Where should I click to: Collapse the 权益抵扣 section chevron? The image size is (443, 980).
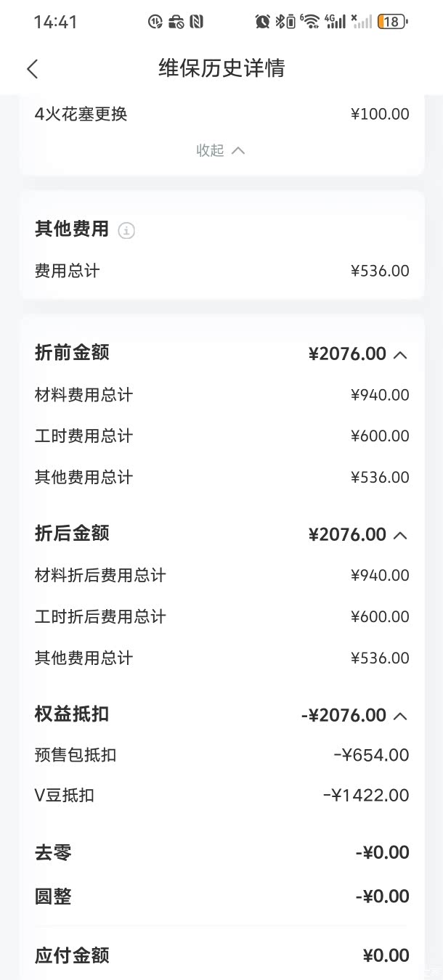click(400, 716)
